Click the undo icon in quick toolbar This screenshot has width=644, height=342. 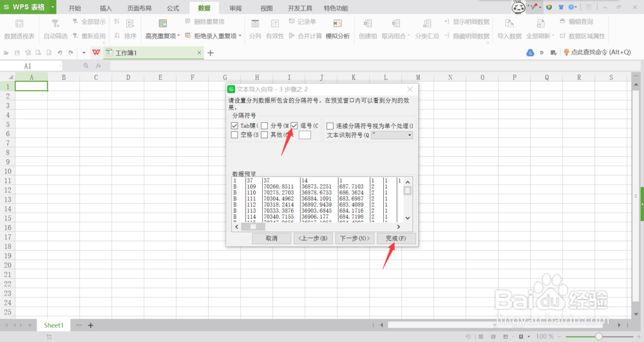pos(60,53)
